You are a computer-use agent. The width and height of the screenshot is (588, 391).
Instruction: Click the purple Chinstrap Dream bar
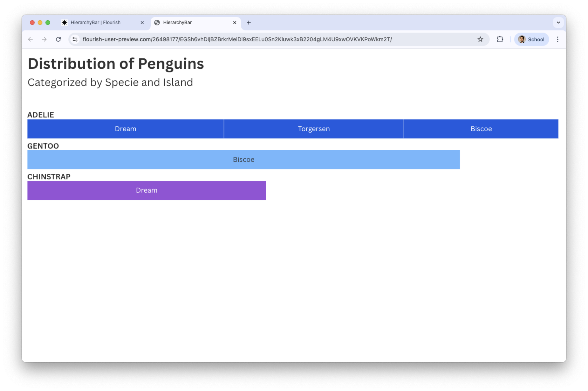[147, 190]
